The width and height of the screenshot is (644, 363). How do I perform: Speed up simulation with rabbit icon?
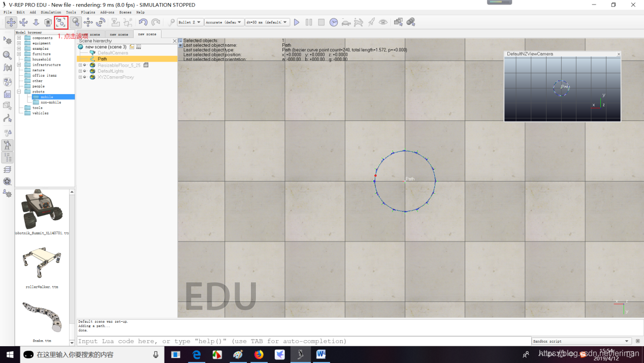coord(359,22)
